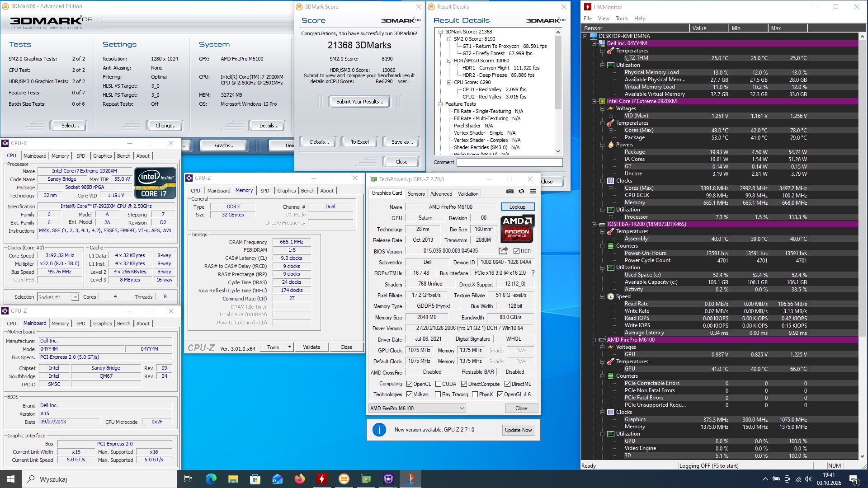Image resolution: width=868 pixels, height=488 pixels.
Task: Click the orange round taskbar icon
Action: (x=344, y=479)
